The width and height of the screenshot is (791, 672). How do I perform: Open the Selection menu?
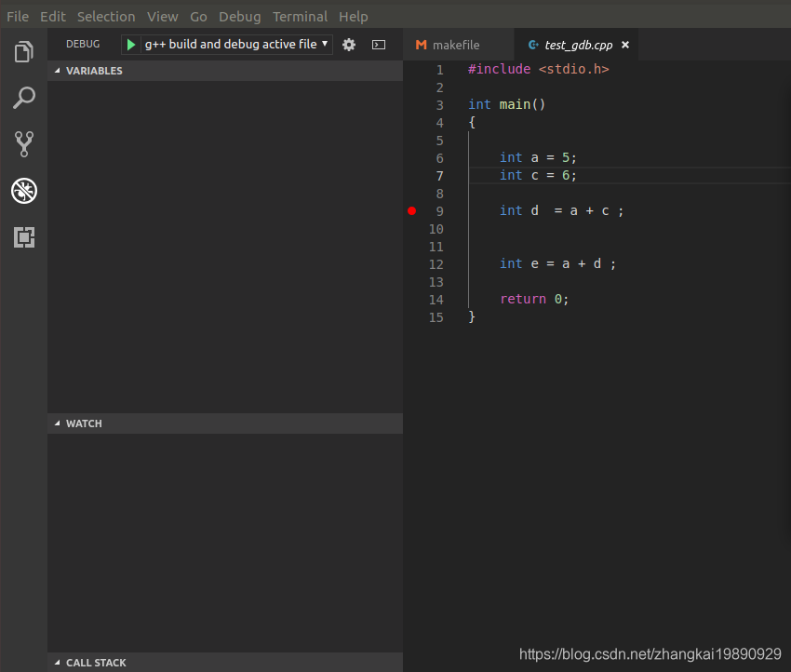106,17
